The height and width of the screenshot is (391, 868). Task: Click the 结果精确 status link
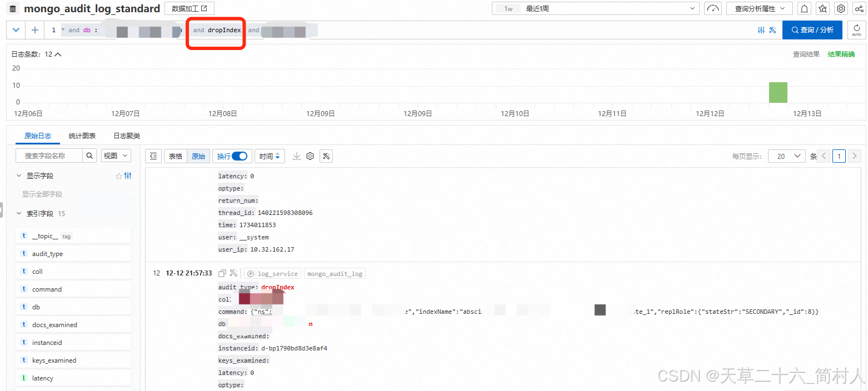(x=841, y=54)
